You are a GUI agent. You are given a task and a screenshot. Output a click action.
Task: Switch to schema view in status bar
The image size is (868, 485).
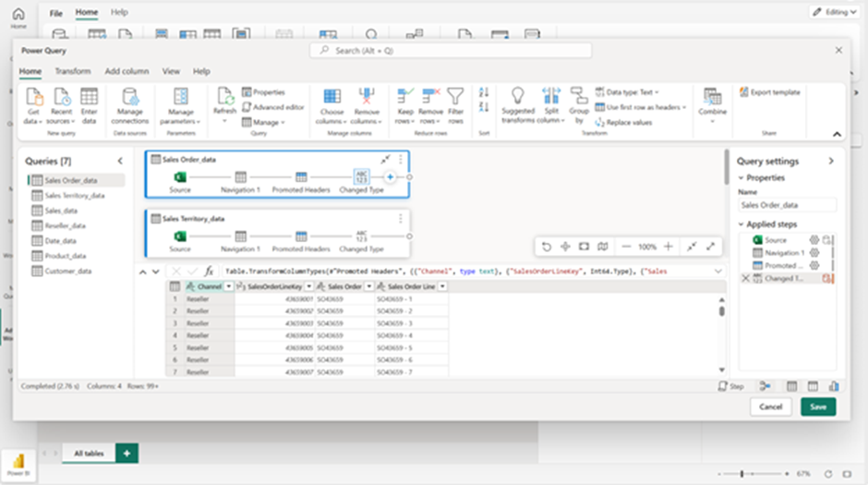813,386
